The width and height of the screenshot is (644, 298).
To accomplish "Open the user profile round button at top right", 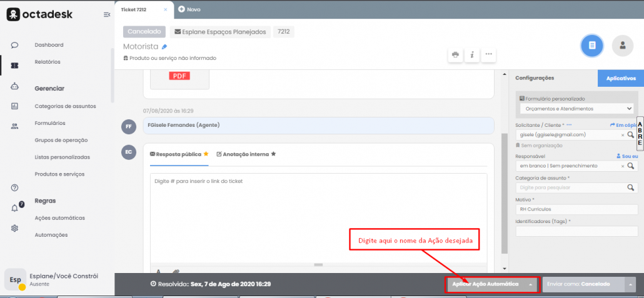I will 622,46.
